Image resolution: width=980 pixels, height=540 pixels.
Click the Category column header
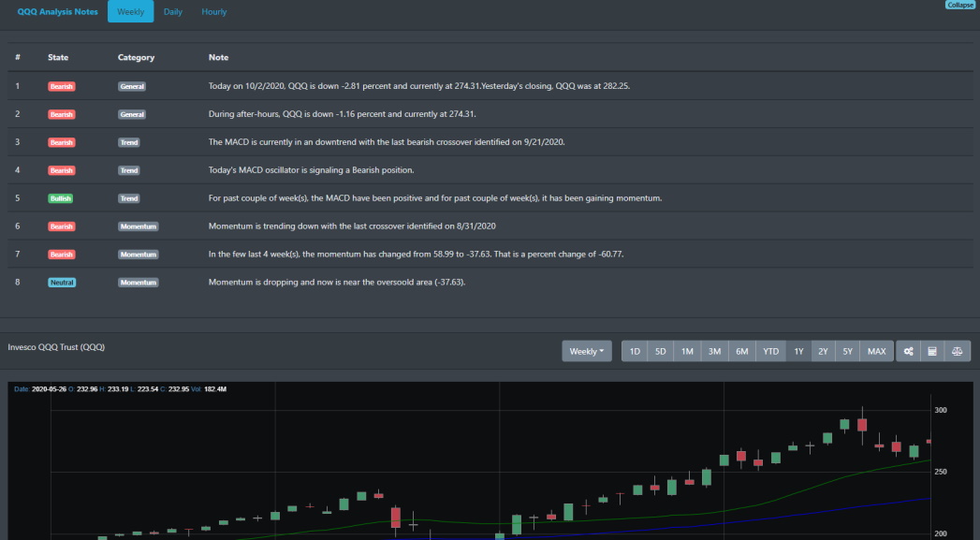(x=137, y=57)
